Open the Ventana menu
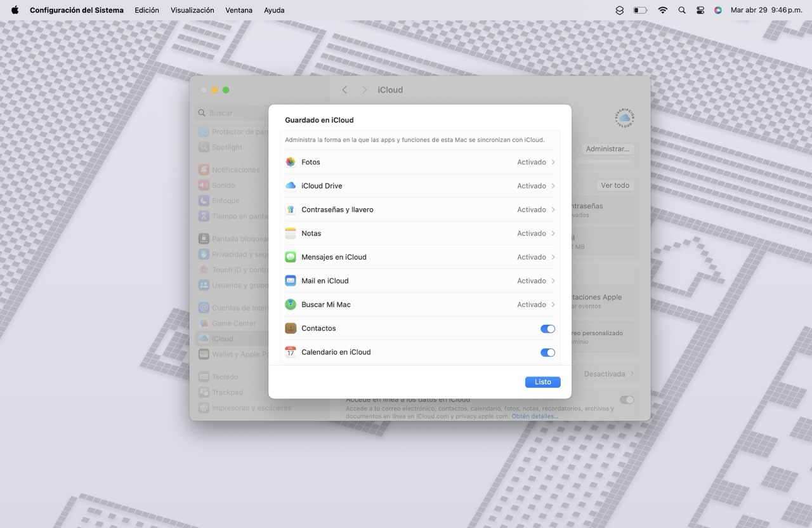 (x=239, y=10)
